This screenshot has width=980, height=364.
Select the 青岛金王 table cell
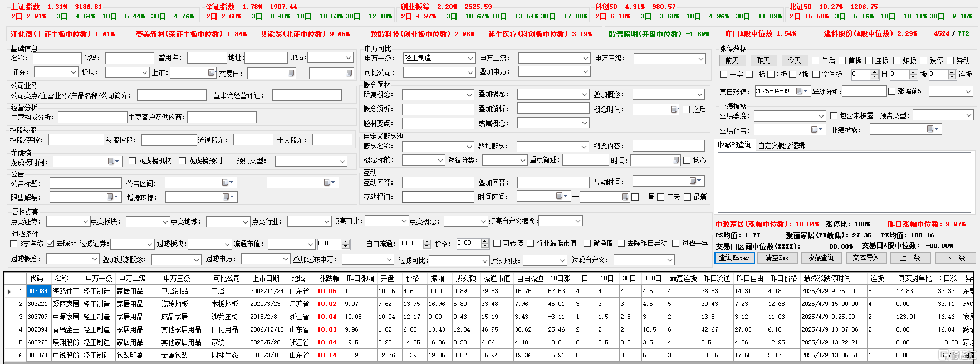pyautogui.click(x=66, y=329)
